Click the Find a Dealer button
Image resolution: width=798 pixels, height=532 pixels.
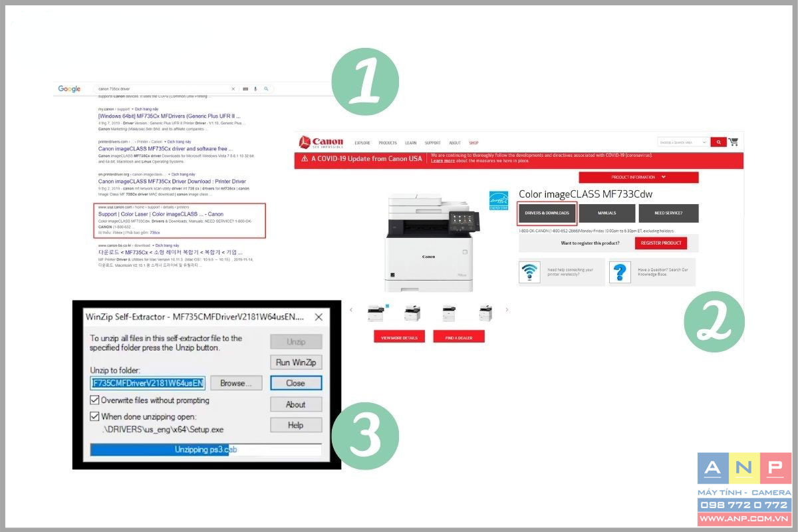[x=459, y=337]
